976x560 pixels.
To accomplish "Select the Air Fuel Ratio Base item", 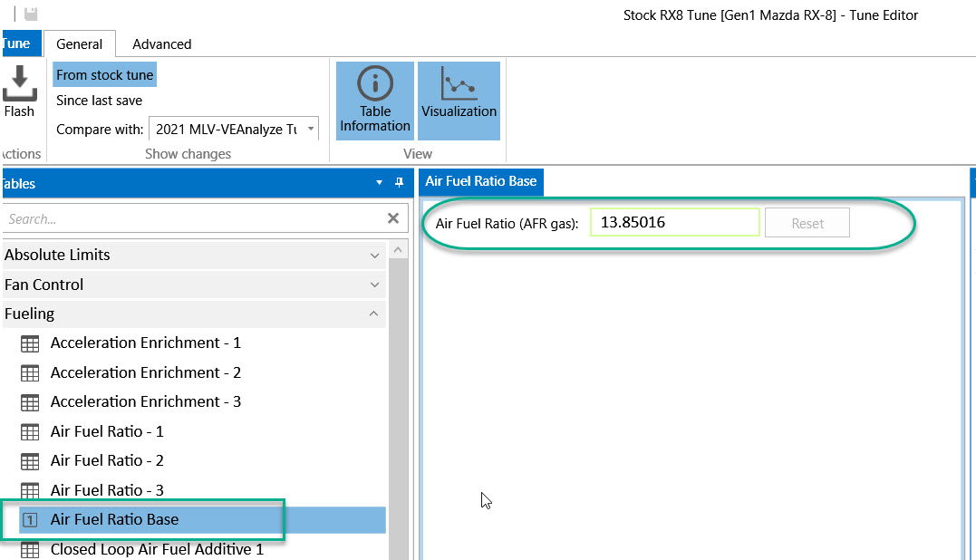I will click(x=114, y=520).
